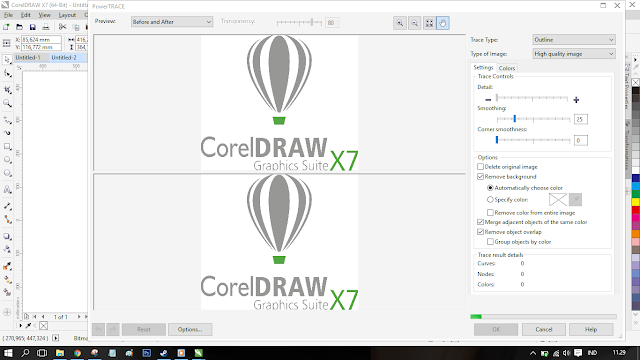Image resolution: width=640 pixels, height=360 pixels.
Task: Select the Freehand tool in CorelDRAW toolbox
Action: pos(7,120)
